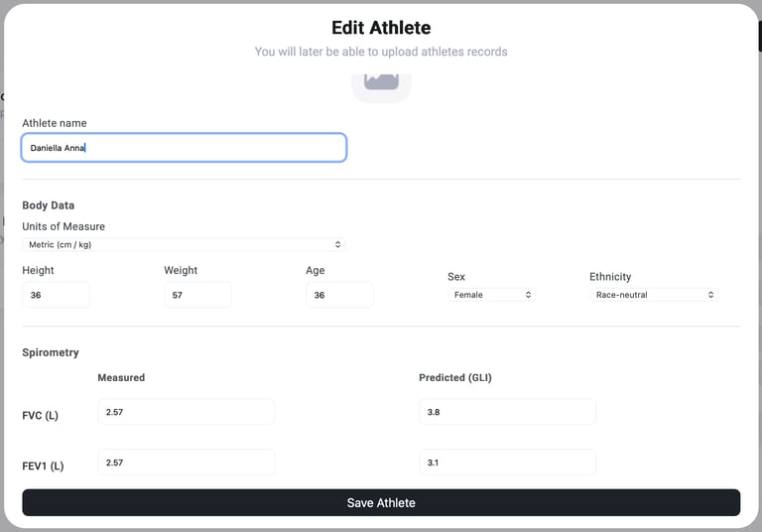This screenshot has height=532, width=762.
Task: Click the "Athlete name" label text
Action: (x=55, y=123)
